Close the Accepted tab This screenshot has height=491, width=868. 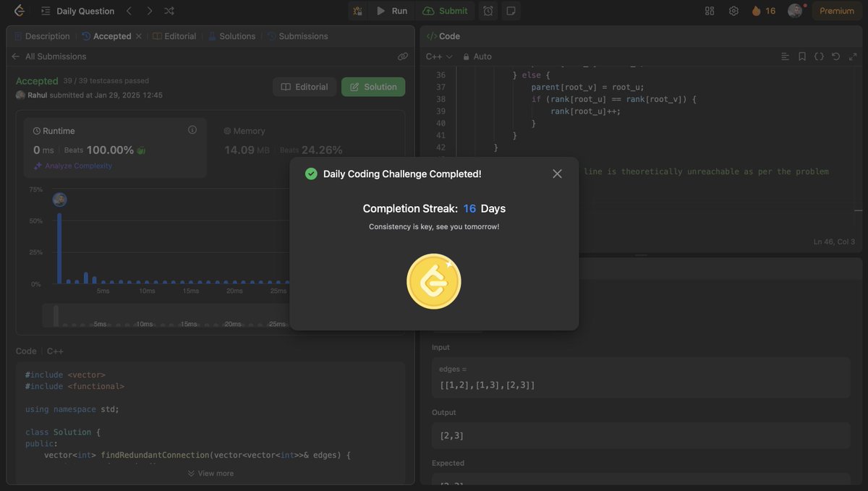[138, 36]
